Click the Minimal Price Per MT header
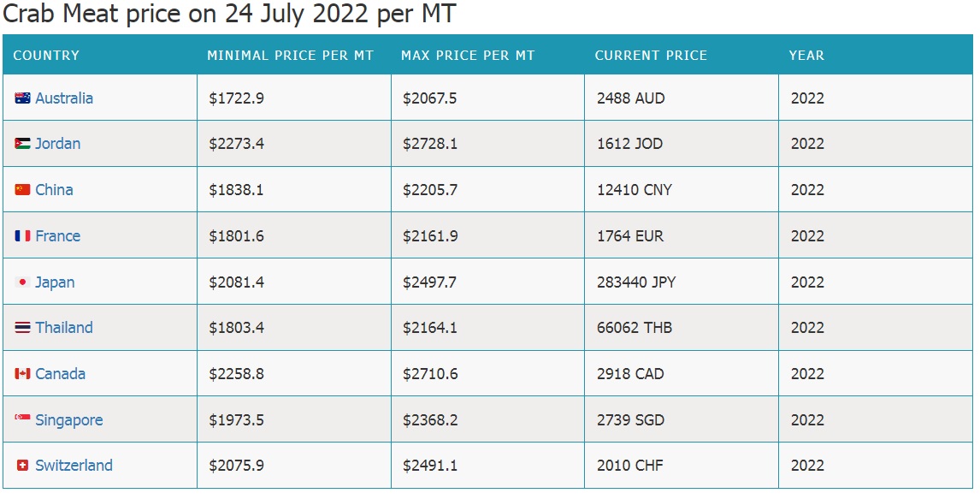980x499 pixels. coord(290,56)
